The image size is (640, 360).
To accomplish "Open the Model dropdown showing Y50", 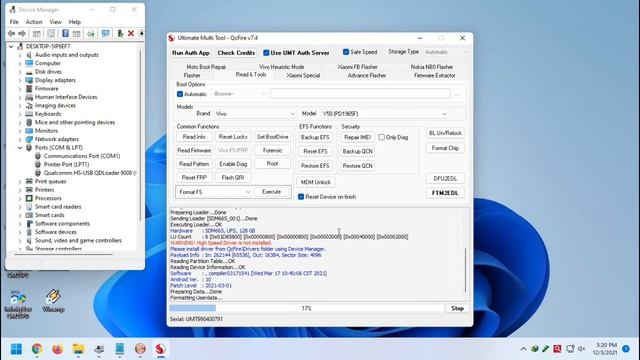I will (x=384, y=114).
